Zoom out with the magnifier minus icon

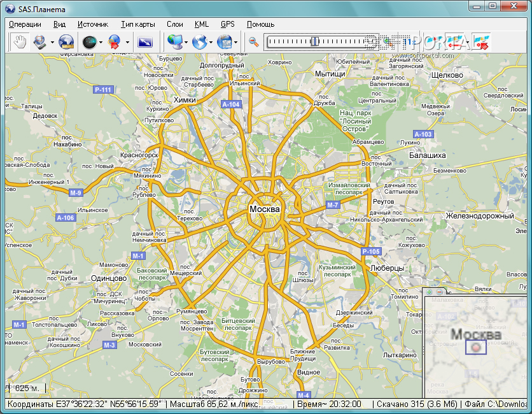click(x=254, y=42)
